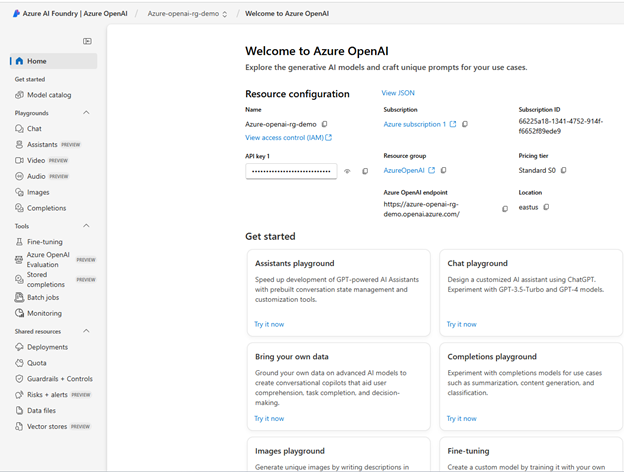The width and height of the screenshot is (624, 472).
Task: Copy the Azure OpenAI endpoint URL
Action: click(505, 209)
